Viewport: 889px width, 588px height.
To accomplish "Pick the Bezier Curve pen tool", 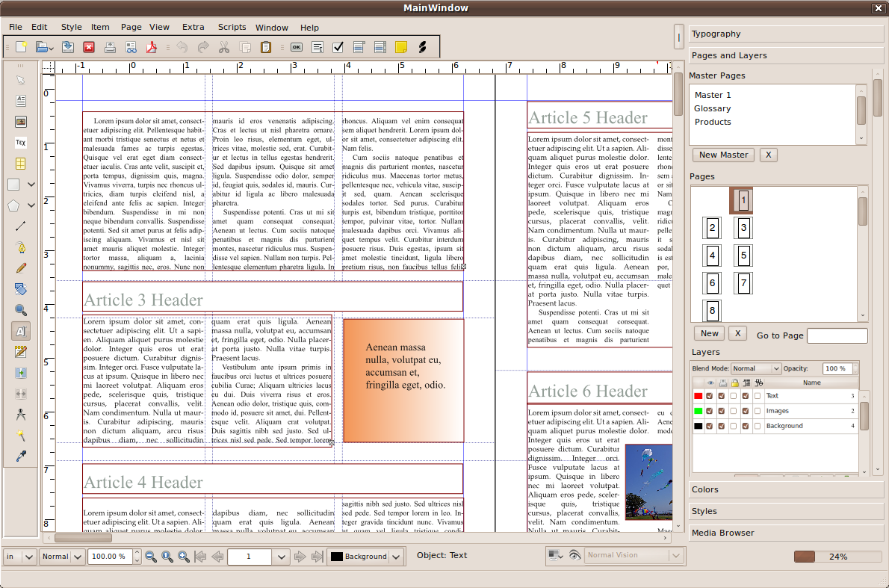I will [21, 247].
